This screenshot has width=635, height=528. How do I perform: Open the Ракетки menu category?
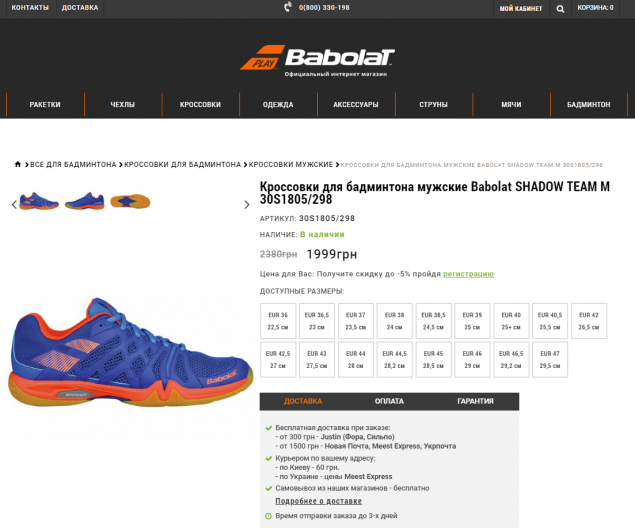coord(45,104)
